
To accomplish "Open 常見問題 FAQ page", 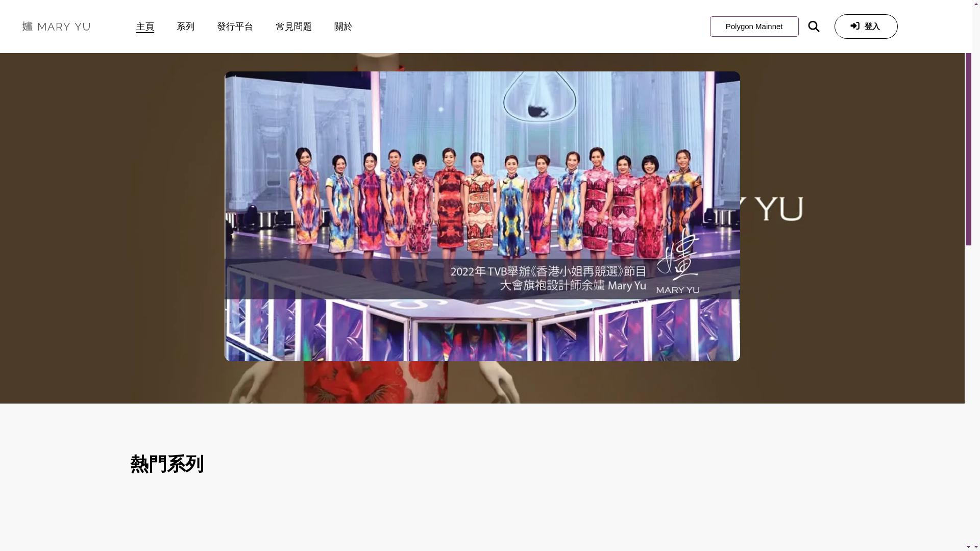I will [x=294, y=27].
